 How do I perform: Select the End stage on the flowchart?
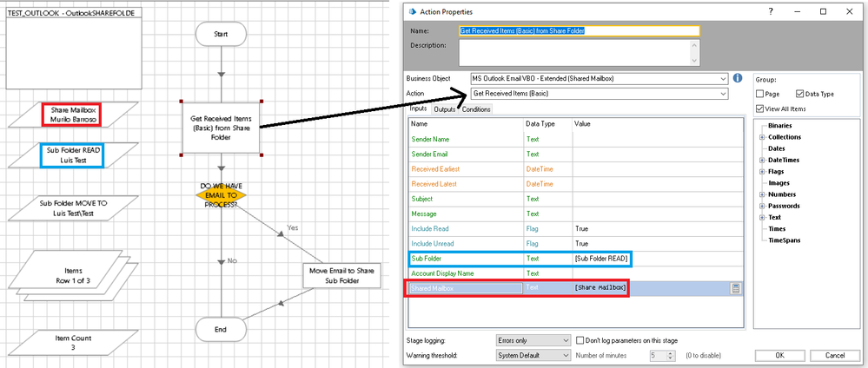click(220, 328)
